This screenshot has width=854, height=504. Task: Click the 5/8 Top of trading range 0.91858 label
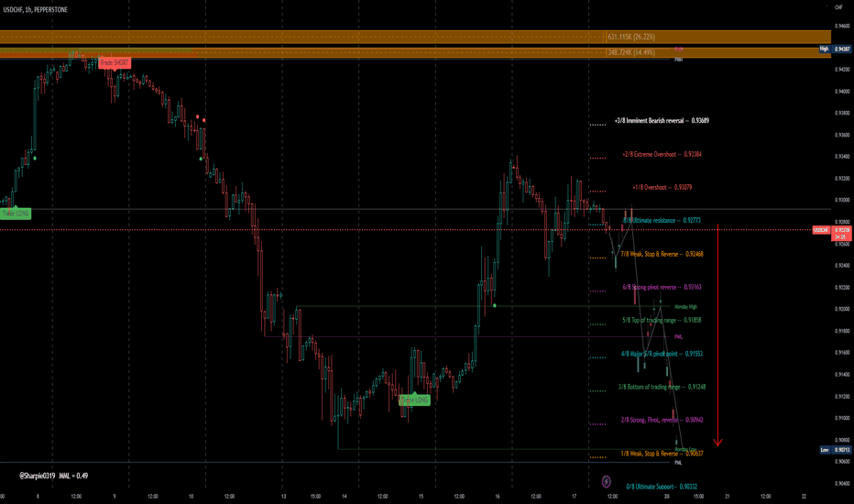coord(662,321)
